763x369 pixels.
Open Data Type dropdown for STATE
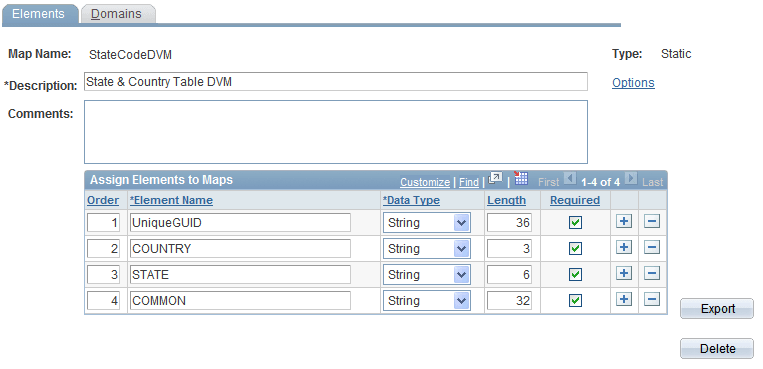pos(426,275)
